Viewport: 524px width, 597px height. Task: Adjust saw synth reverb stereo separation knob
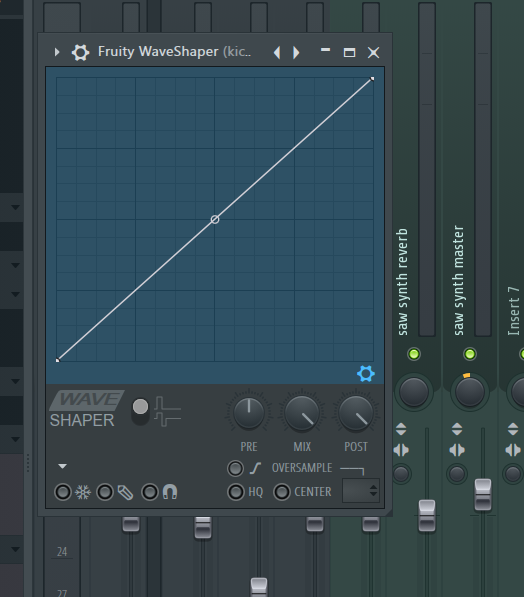click(401, 474)
